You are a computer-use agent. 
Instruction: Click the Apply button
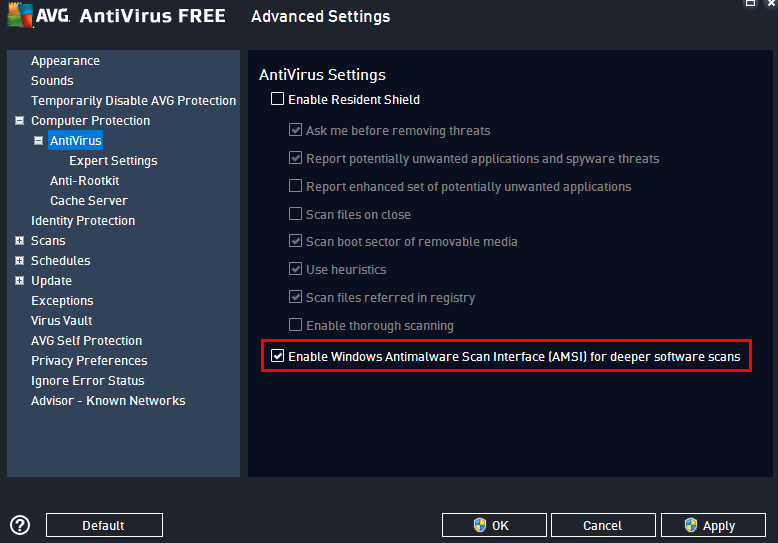pos(713,525)
